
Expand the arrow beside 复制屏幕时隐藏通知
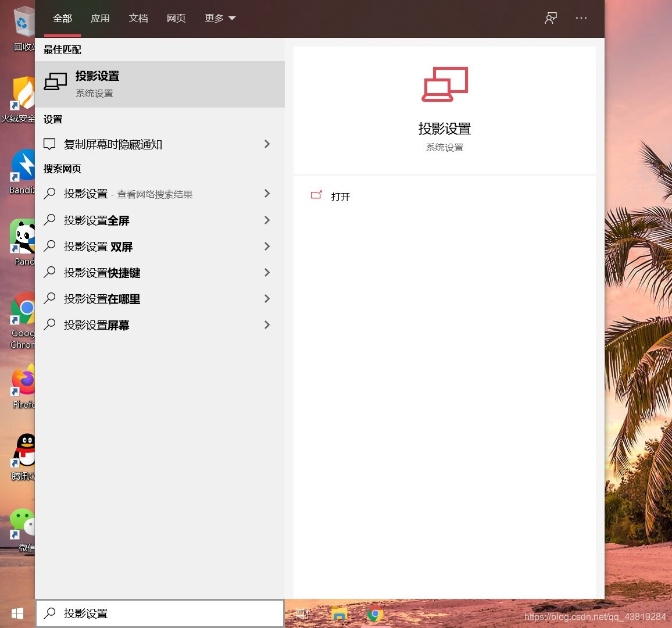267,144
